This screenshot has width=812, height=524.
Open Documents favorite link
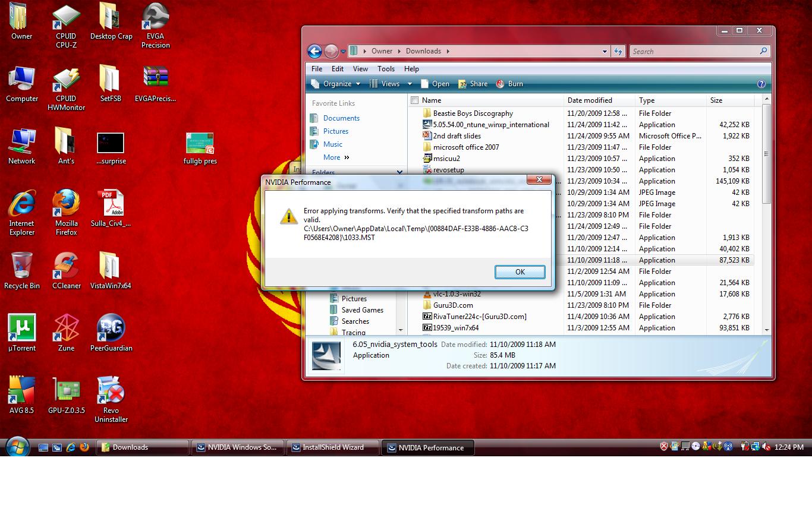[x=341, y=118]
